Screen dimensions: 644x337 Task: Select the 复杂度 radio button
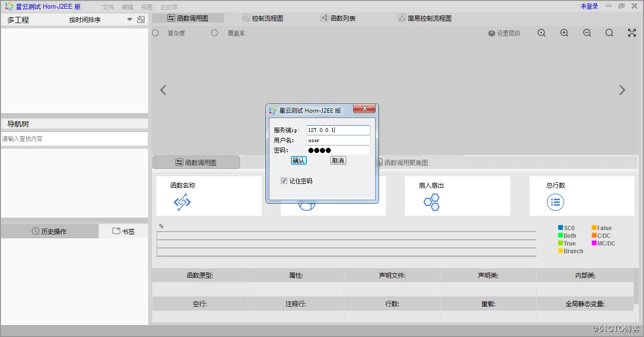[x=155, y=33]
